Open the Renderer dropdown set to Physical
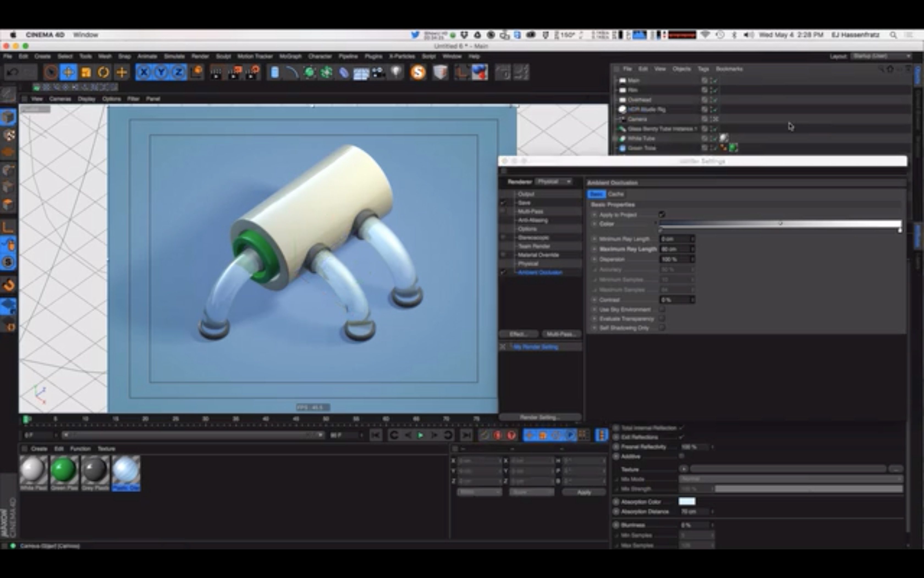This screenshot has height=578, width=924. point(554,182)
